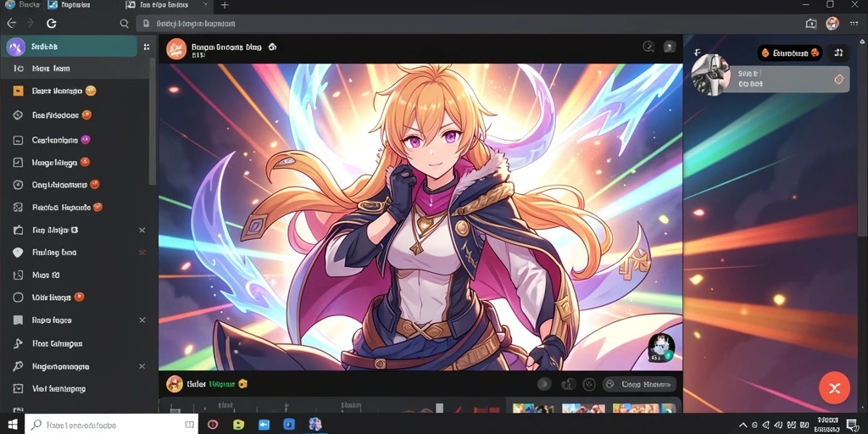Click the yellow smiley badge in the sidebar

(91, 91)
